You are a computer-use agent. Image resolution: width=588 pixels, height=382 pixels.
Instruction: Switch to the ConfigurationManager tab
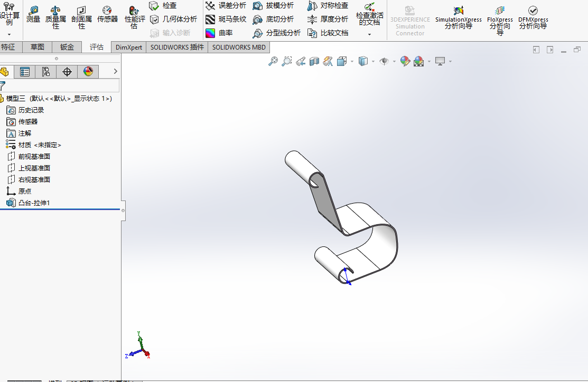pyautogui.click(x=46, y=72)
